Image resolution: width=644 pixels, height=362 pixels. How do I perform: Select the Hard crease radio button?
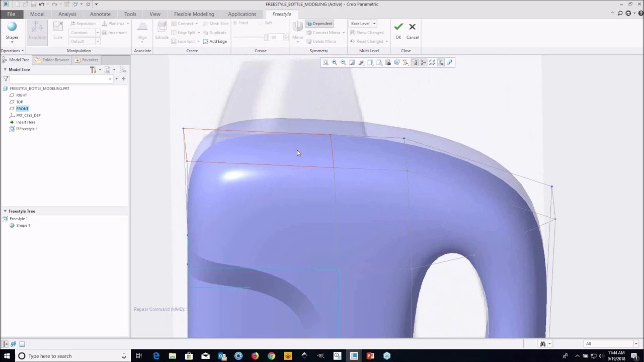point(240,23)
